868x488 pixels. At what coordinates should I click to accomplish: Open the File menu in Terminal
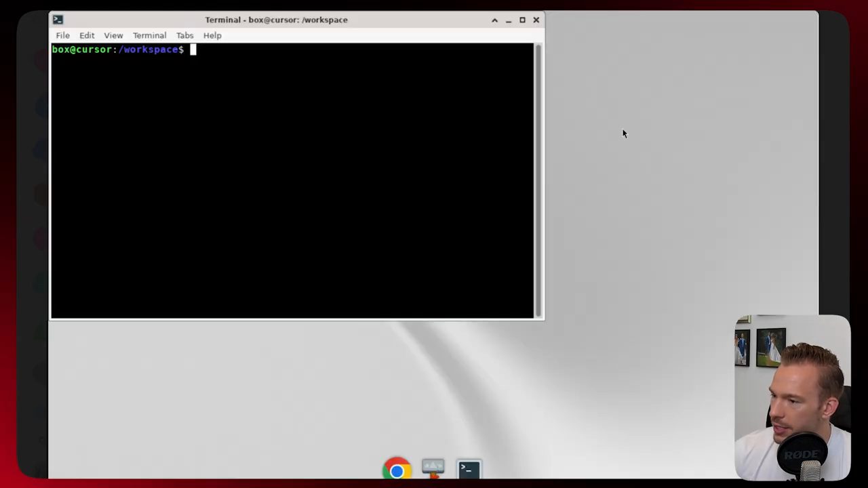[x=62, y=35]
